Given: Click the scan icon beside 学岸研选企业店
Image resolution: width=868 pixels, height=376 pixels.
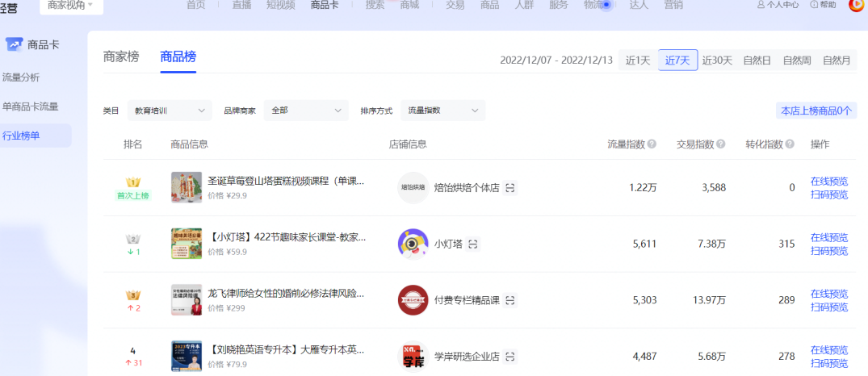Looking at the screenshot, I should coord(510,357).
